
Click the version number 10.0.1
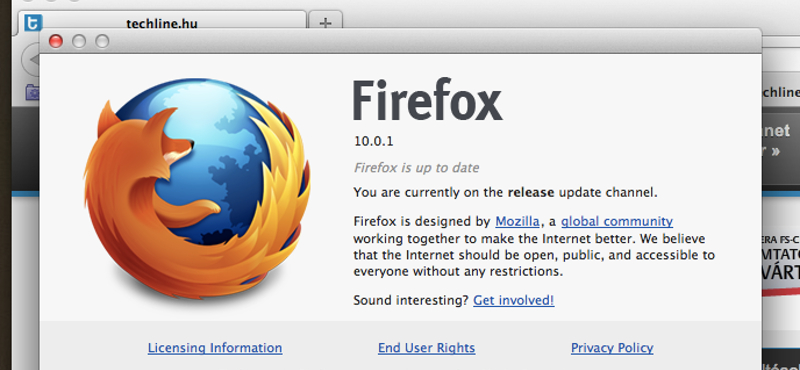(373, 141)
